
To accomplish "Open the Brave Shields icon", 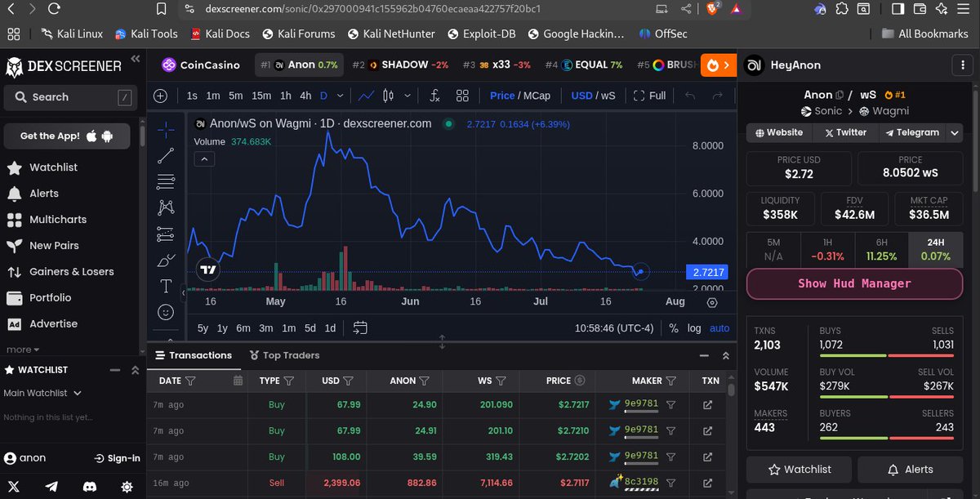I will 713,10.
